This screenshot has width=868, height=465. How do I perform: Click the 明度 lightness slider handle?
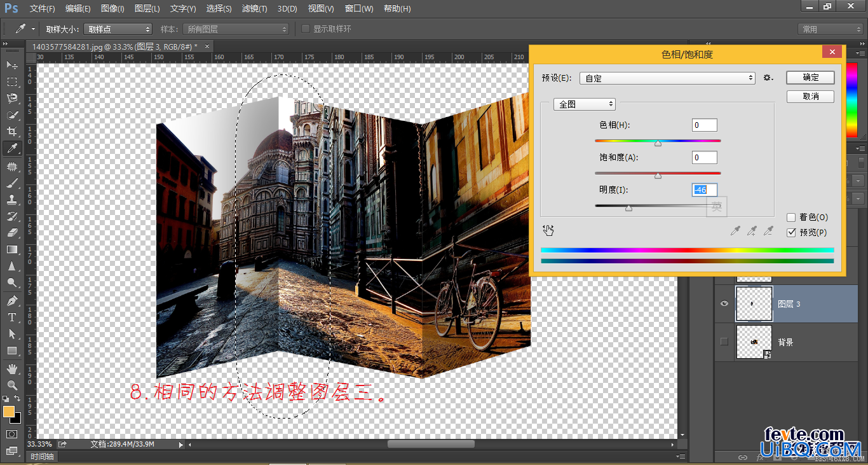click(x=628, y=208)
